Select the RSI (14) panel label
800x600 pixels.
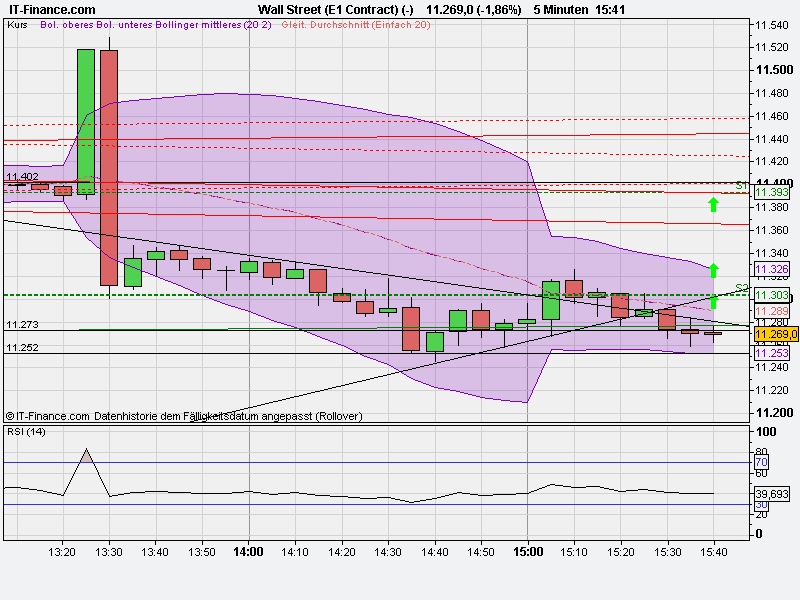pyautogui.click(x=25, y=434)
